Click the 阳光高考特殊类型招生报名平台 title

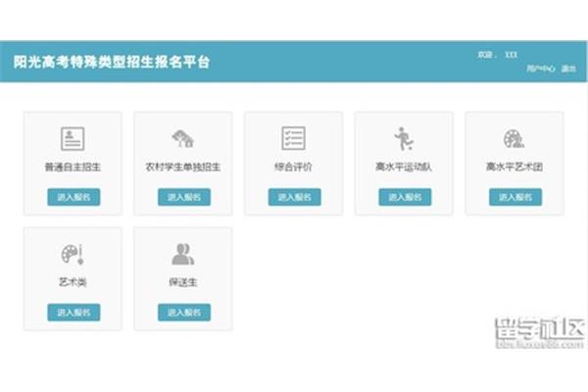[x=112, y=62]
